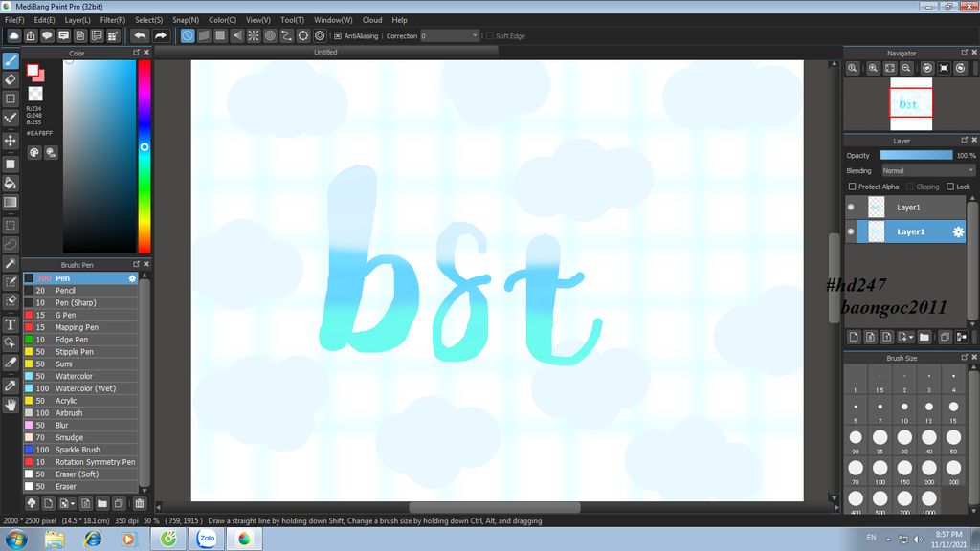
Task: Click the canvas horizontal scrollbar
Action: point(495,507)
